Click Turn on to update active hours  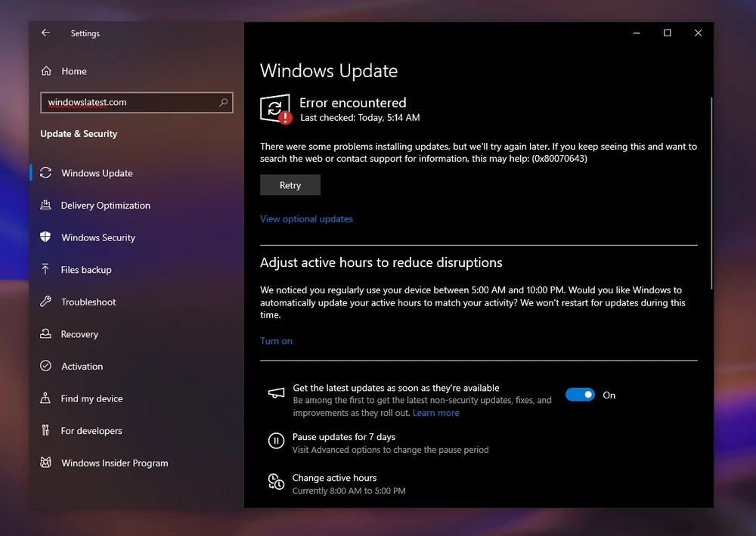[275, 340]
